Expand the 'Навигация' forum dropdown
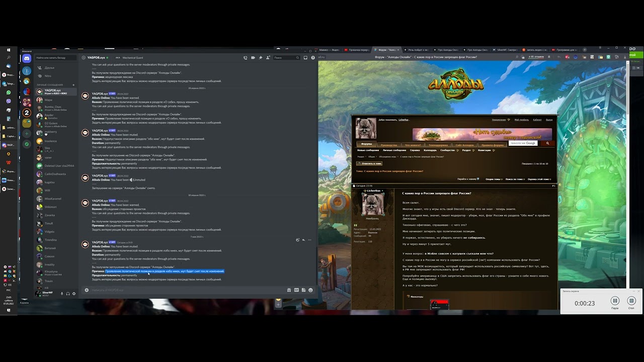 (486, 150)
